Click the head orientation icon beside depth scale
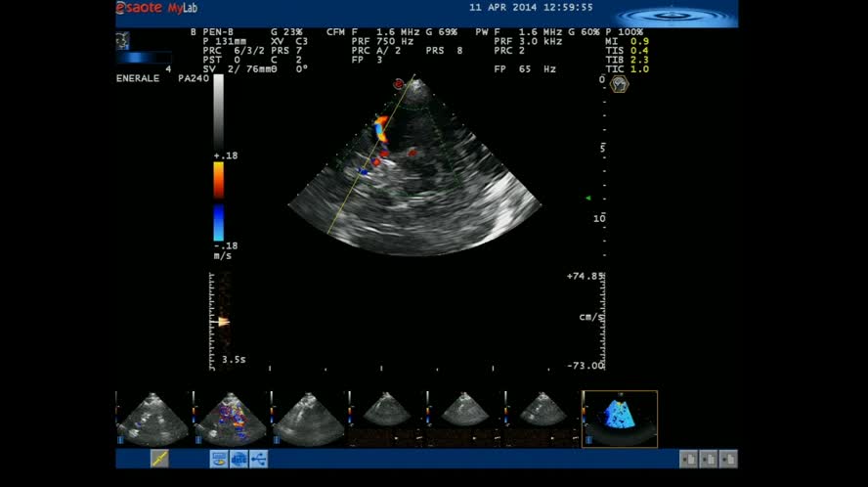The image size is (868, 487). tap(619, 85)
